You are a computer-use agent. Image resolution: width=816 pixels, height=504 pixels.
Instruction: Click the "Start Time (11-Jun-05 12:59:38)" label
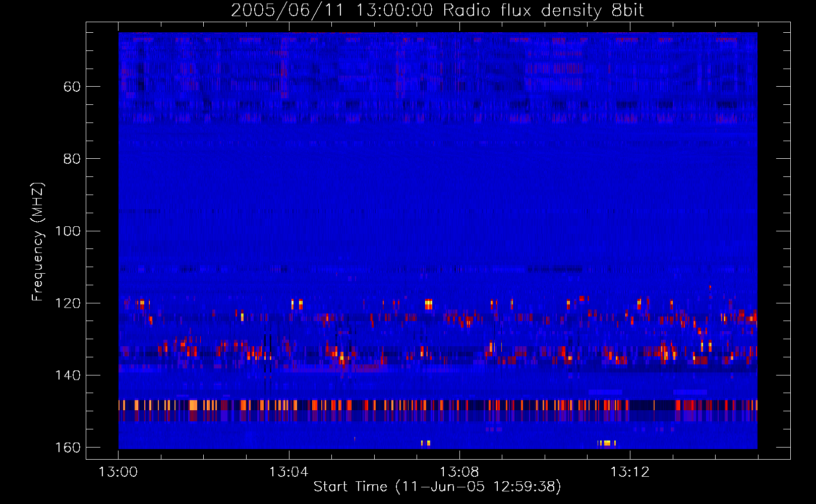coord(437,487)
